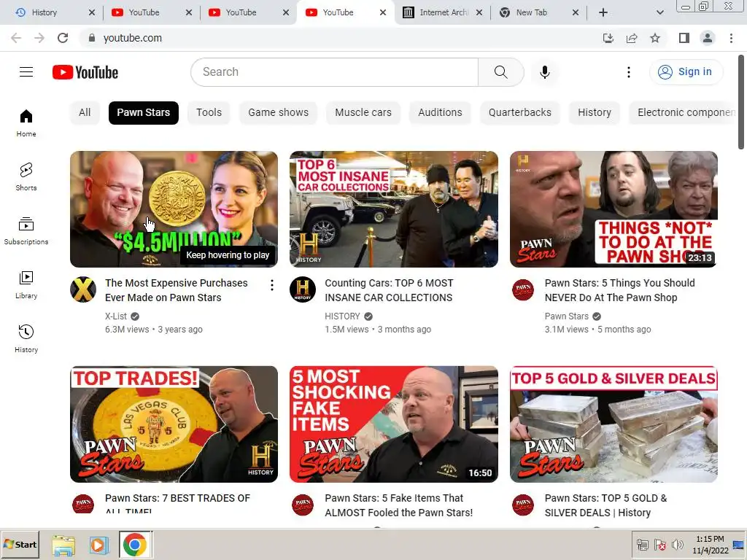Viewport: 747px width, 560px height.
Task: Open HISTORY channel name link
Action: click(343, 316)
